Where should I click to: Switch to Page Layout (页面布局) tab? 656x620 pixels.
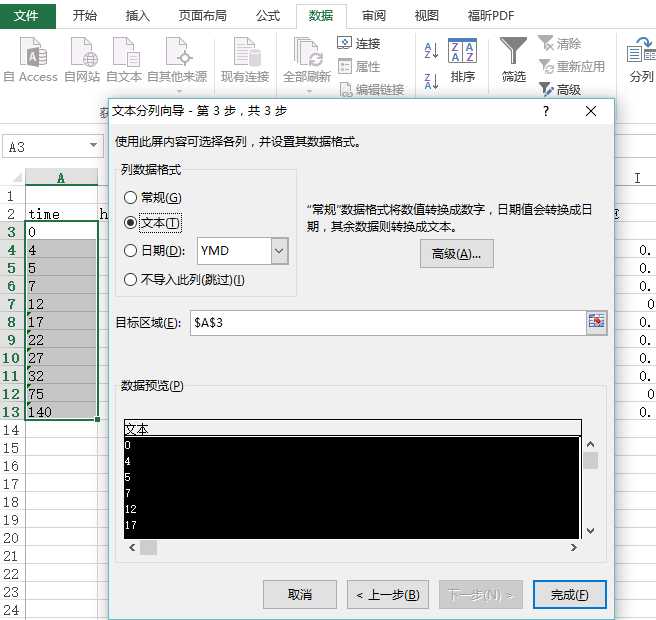202,16
